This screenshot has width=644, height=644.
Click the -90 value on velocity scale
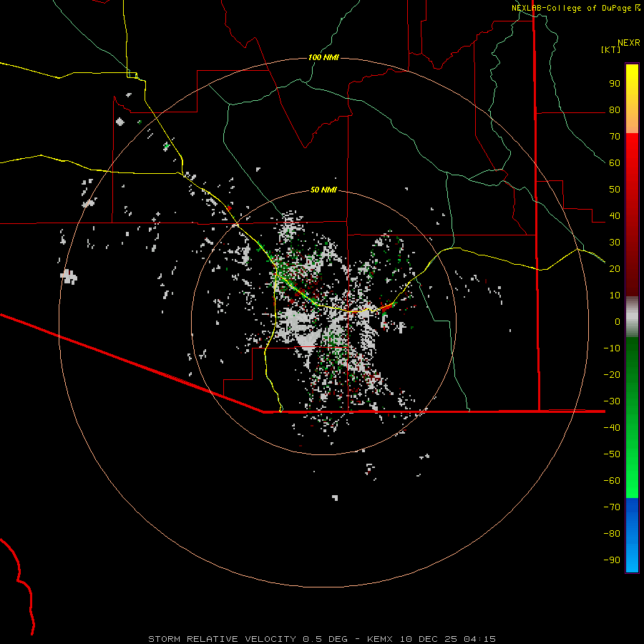coord(612,560)
